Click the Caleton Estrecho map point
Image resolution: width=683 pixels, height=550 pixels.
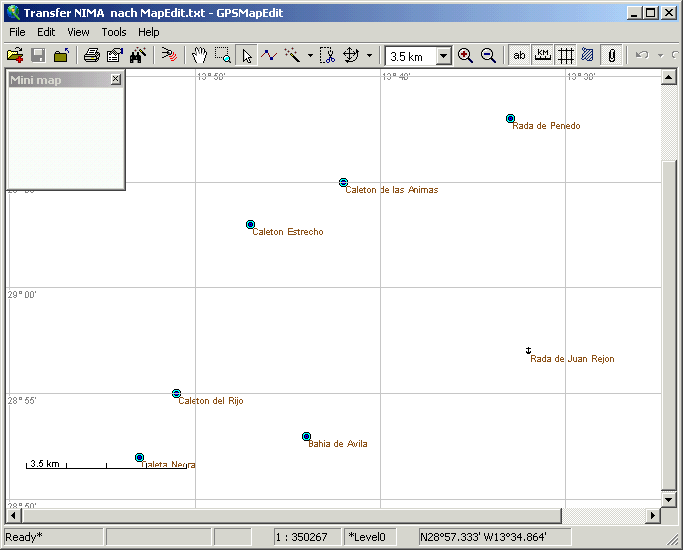pos(250,225)
